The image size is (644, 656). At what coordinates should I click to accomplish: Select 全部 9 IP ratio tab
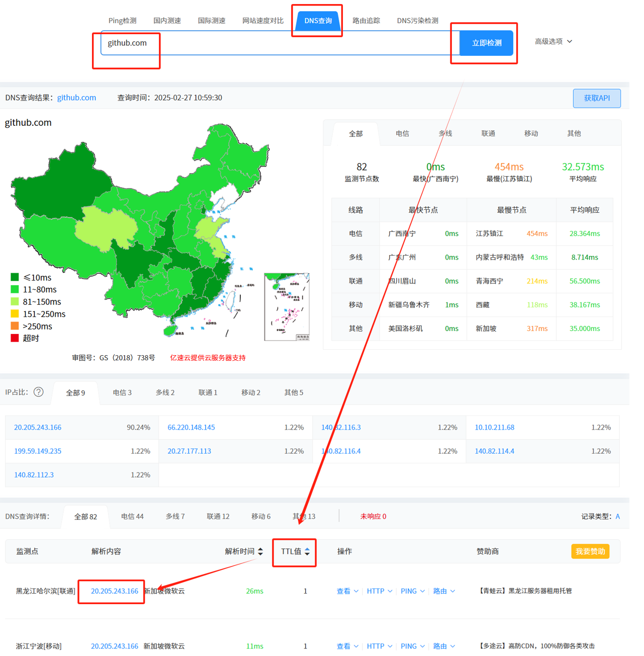pyautogui.click(x=75, y=392)
